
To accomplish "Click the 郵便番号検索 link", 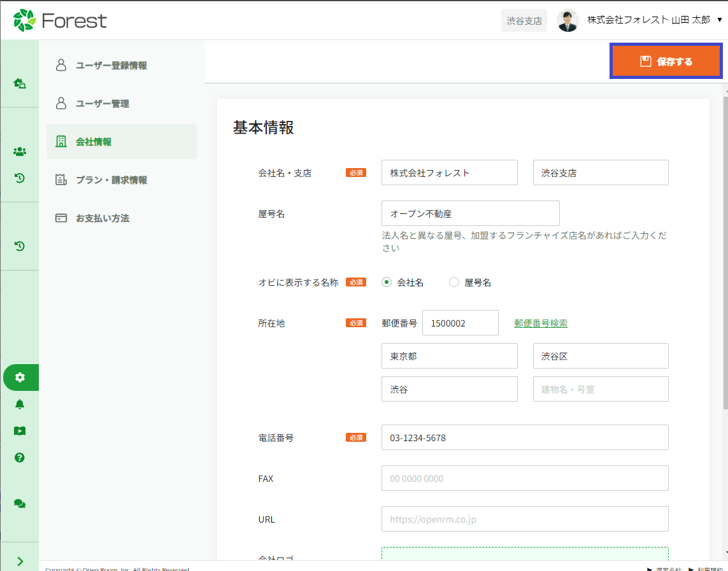I will point(541,323).
